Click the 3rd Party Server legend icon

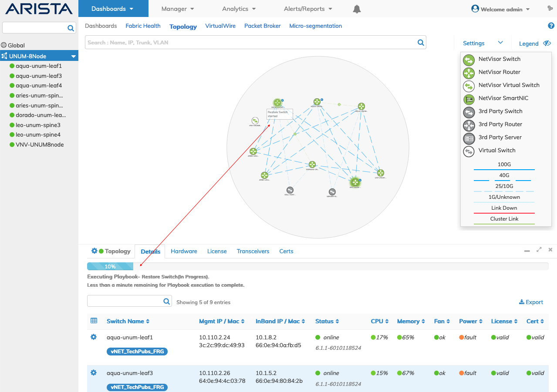coord(469,138)
